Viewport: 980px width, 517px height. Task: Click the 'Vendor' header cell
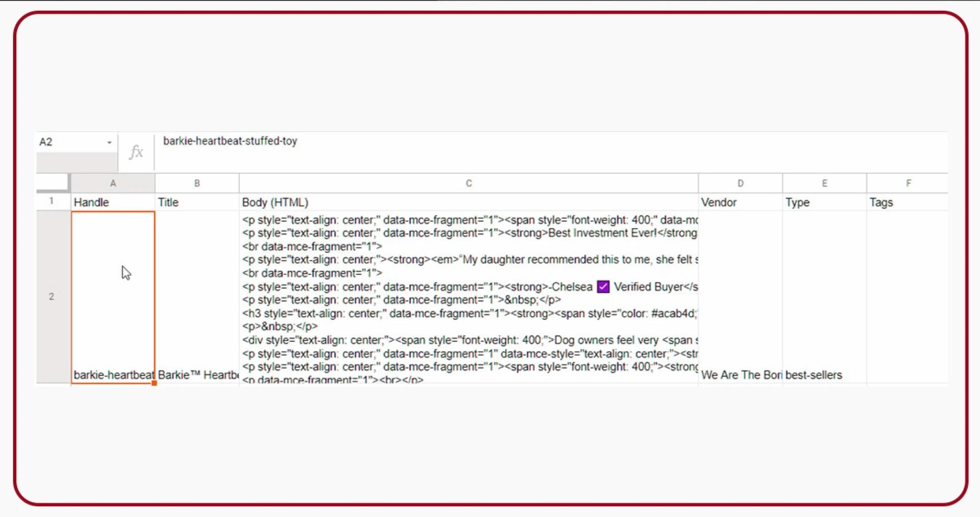[x=740, y=202]
